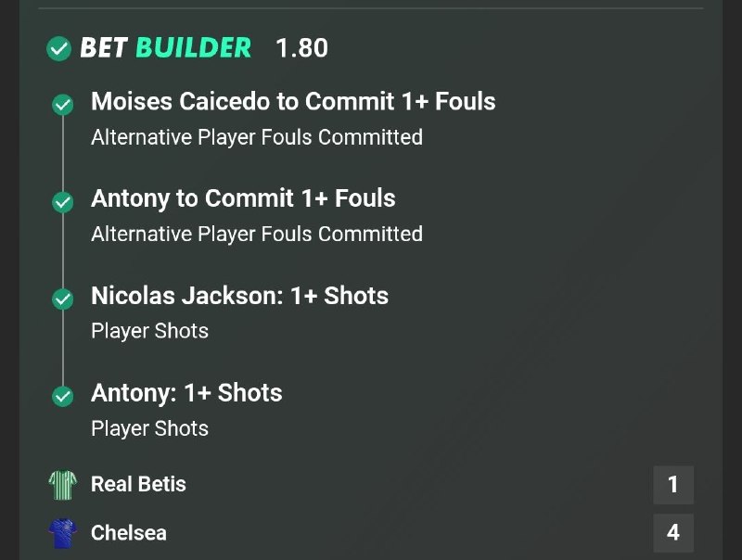Click the Bet Builder green checkmark icon
Screen dimensions: 742x560
pos(58,48)
